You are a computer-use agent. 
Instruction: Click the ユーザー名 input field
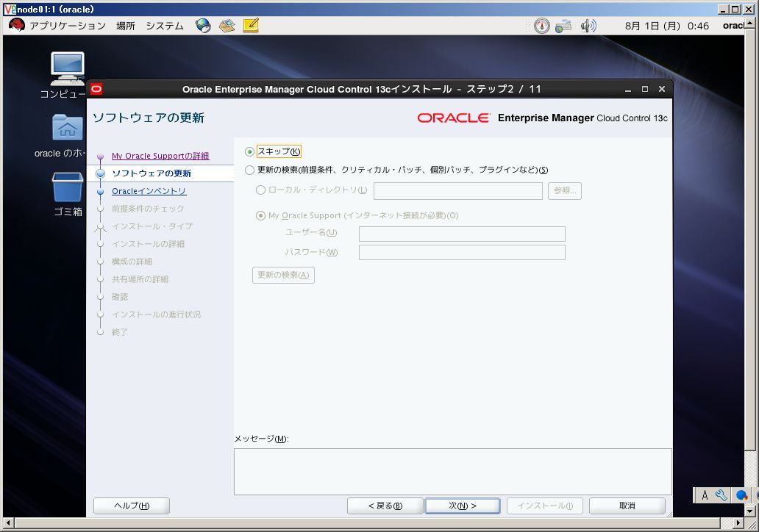462,234
